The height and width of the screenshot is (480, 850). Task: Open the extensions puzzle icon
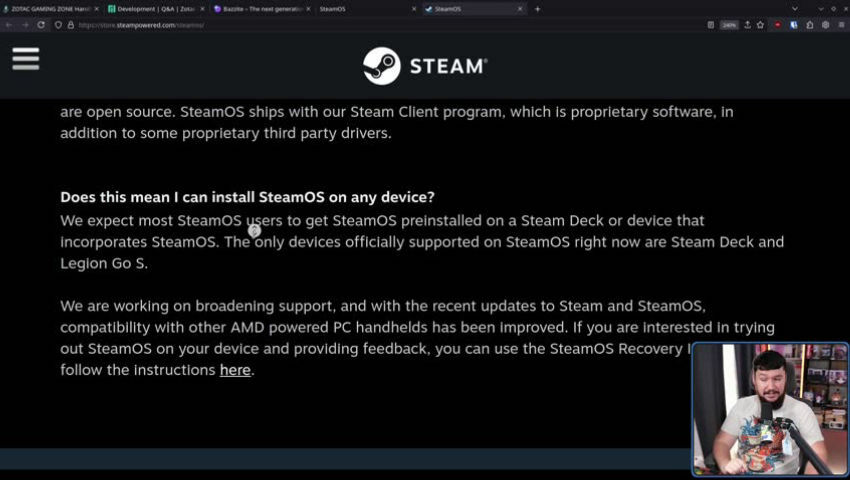point(809,25)
